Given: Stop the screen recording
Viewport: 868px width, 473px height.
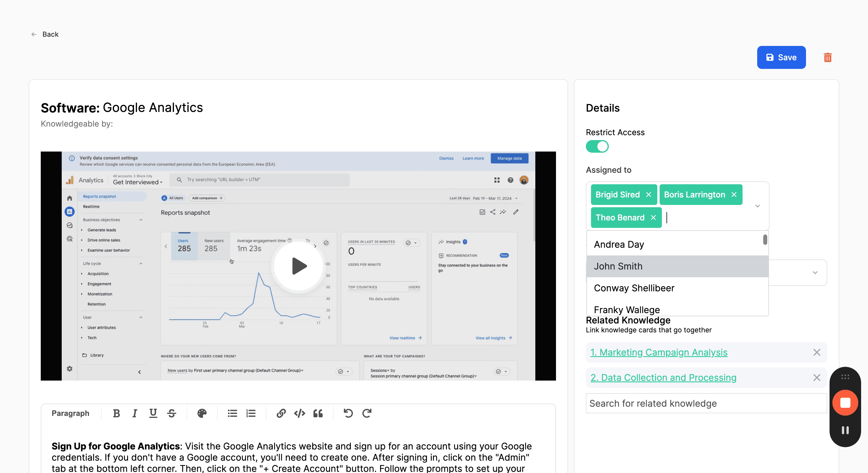Looking at the screenshot, I should pyautogui.click(x=845, y=403).
